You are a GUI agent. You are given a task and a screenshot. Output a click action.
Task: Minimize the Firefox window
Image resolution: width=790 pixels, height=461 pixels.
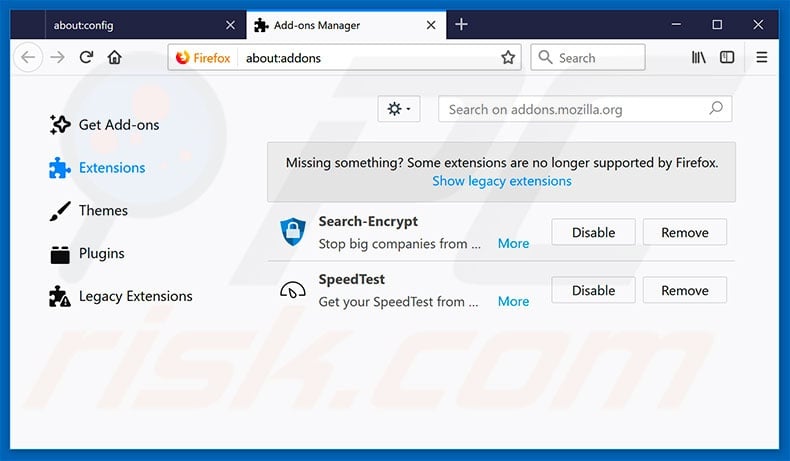[676, 24]
